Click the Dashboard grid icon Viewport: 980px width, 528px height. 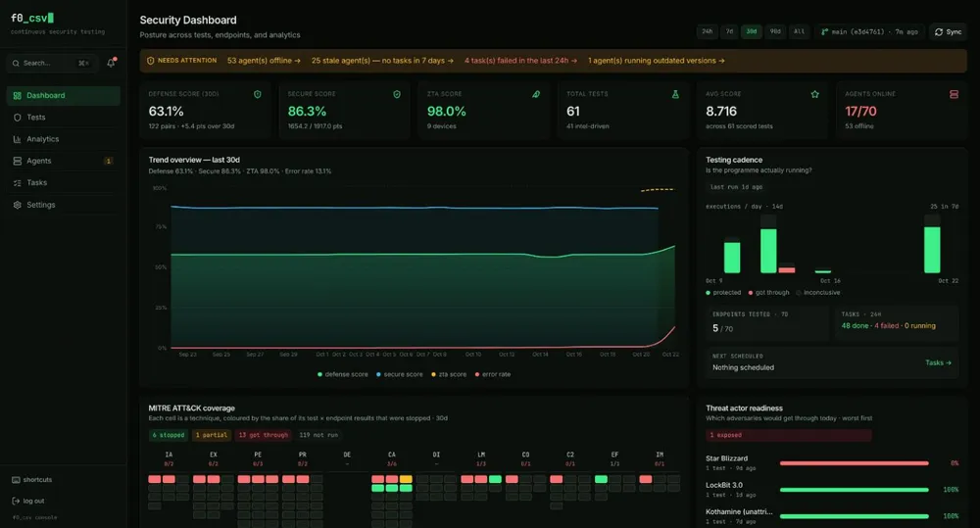click(x=17, y=96)
